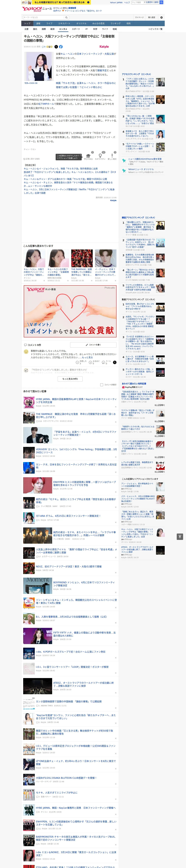This screenshot has height=868, width=186.
Task: Share the first comment on X
Action: [114, 363]
